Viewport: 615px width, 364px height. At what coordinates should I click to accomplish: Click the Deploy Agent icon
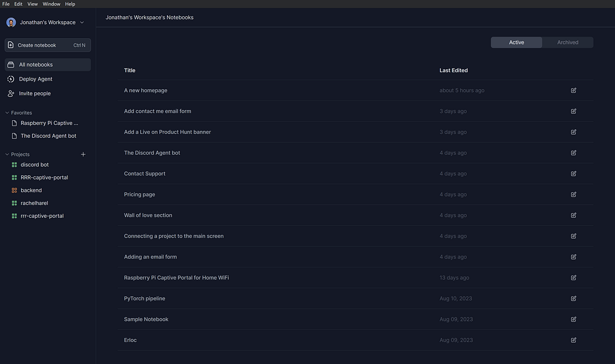pyautogui.click(x=11, y=79)
